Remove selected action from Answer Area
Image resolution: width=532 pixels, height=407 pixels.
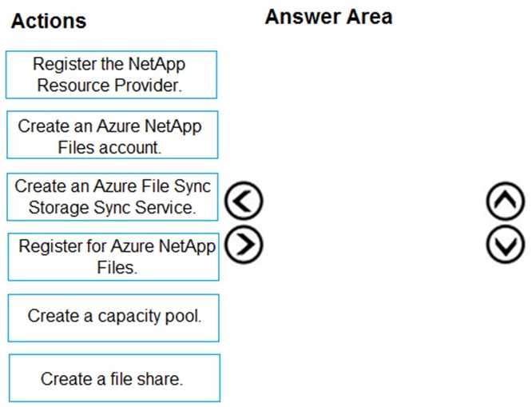[x=244, y=202]
